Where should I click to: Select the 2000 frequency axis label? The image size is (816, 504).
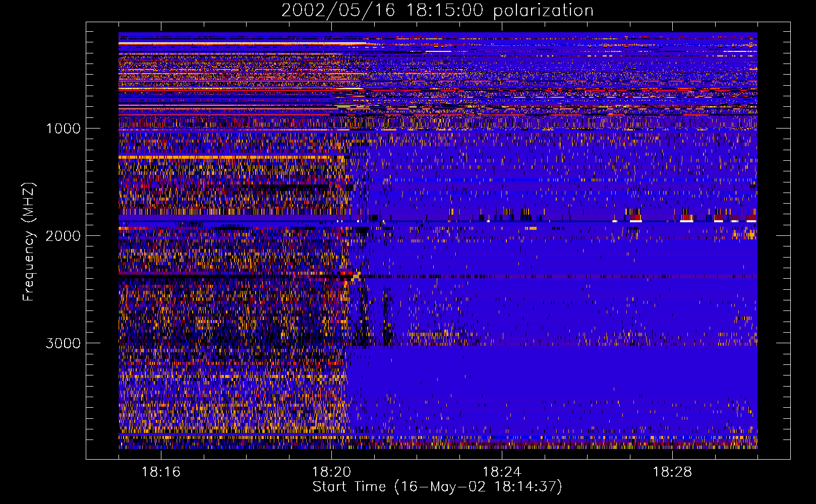(x=63, y=236)
